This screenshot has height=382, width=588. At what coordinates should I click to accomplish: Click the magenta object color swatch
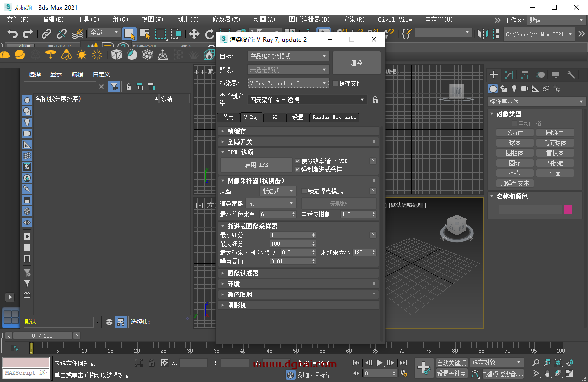[568, 209]
